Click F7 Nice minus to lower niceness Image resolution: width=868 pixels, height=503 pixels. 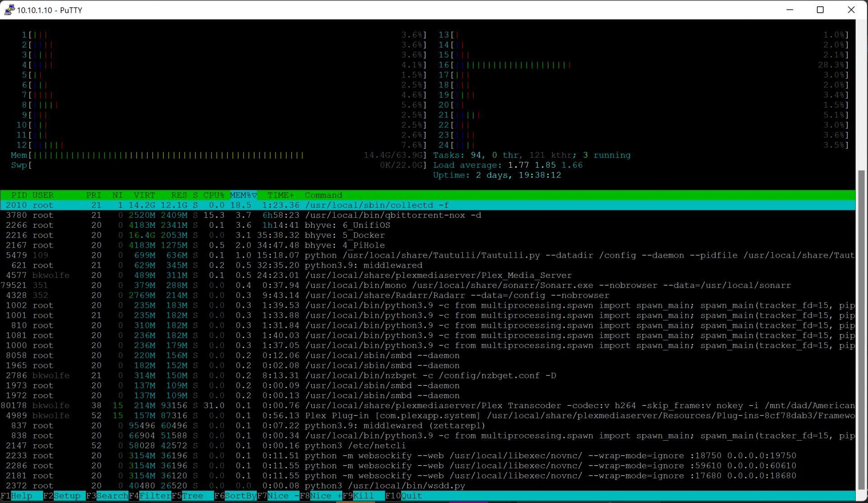pos(278,496)
